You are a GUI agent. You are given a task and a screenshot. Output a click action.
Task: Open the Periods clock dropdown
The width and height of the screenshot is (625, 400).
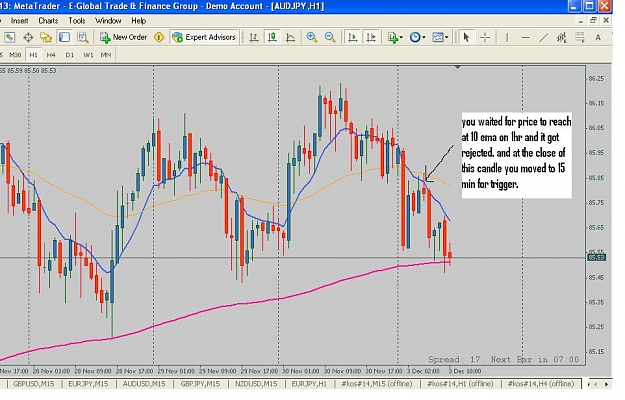click(x=417, y=37)
